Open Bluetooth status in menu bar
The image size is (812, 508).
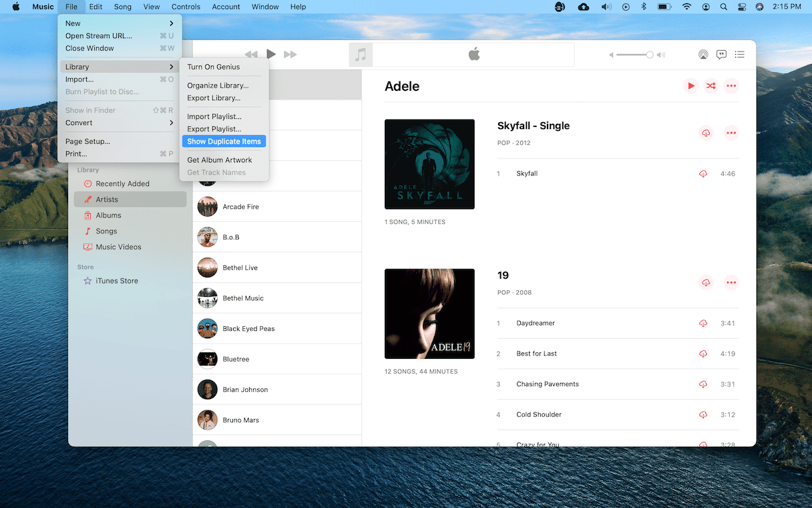[644, 7]
